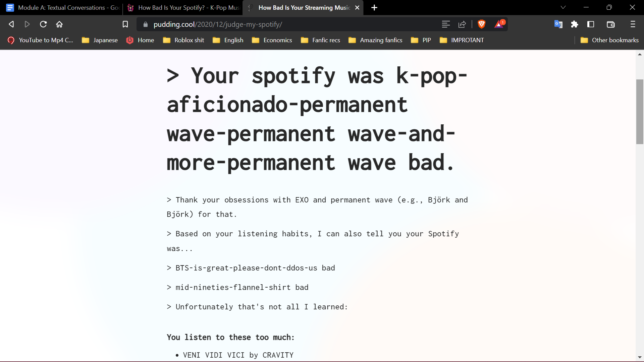Click the scrollbar up arrow
Screen dimensions: 644x362
tap(640, 54)
